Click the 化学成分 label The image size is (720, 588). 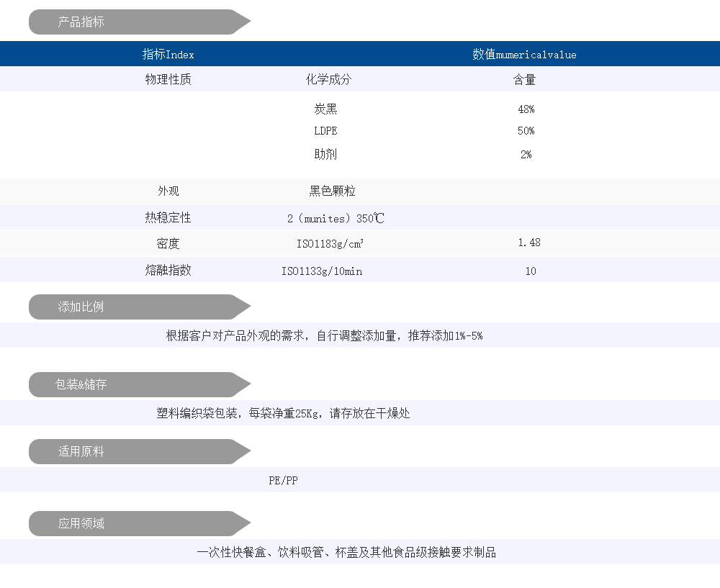(x=328, y=80)
